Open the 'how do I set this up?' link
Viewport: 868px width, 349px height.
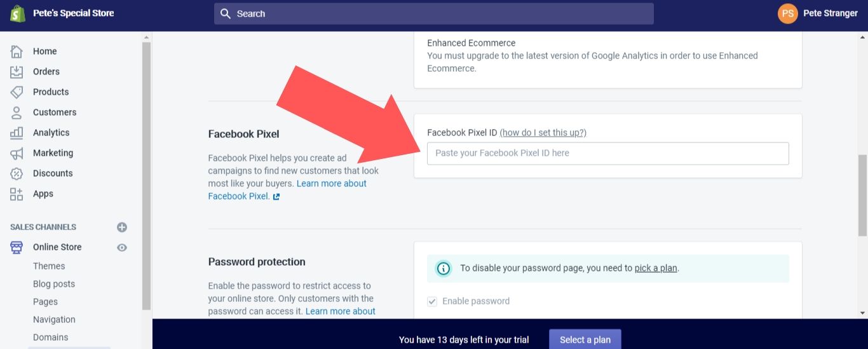point(543,132)
